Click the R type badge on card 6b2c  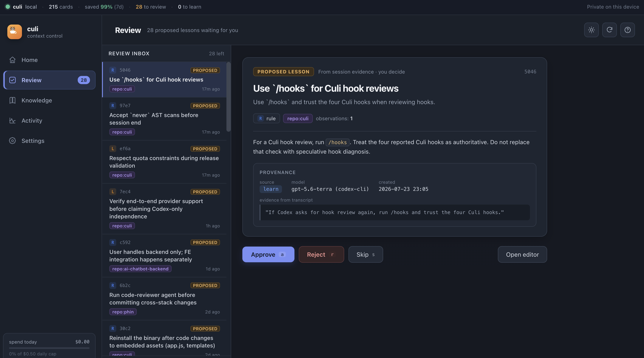(113, 285)
